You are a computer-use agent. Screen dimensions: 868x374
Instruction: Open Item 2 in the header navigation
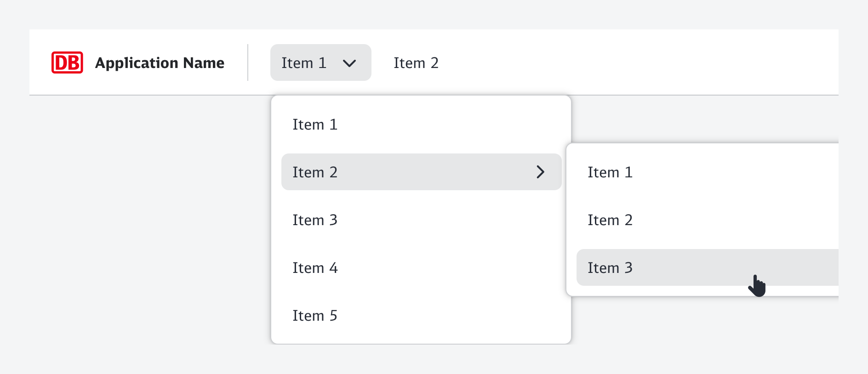416,63
